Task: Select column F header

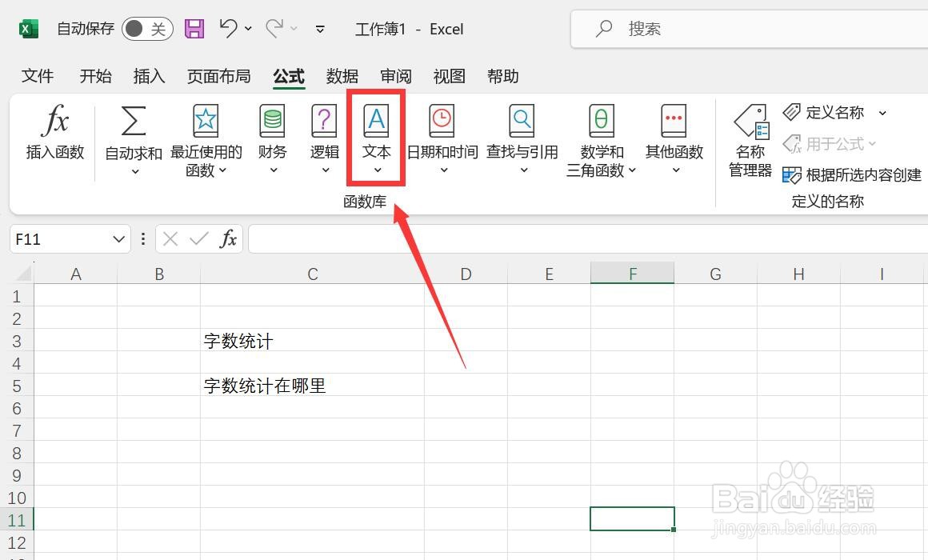Action: click(x=633, y=274)
